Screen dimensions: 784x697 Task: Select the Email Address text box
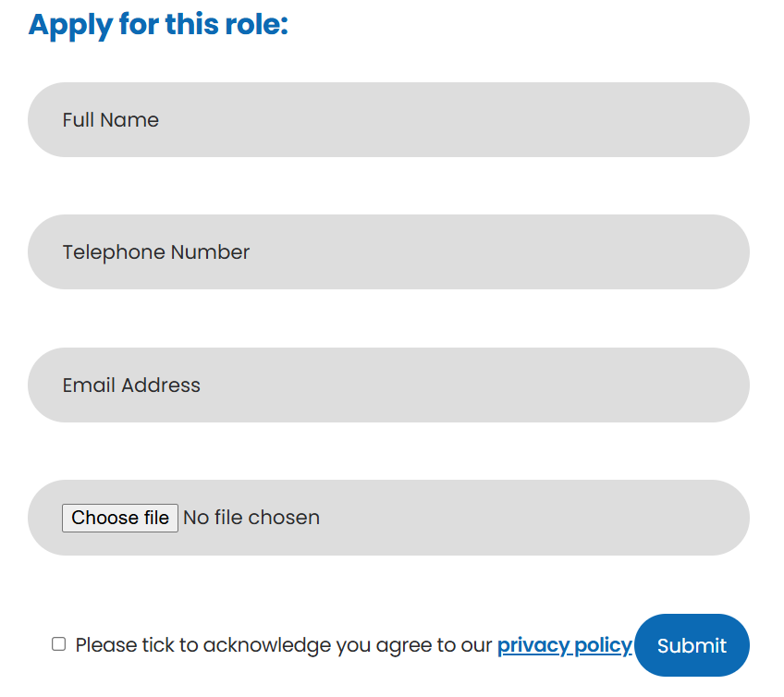click(x=388, y=385)
